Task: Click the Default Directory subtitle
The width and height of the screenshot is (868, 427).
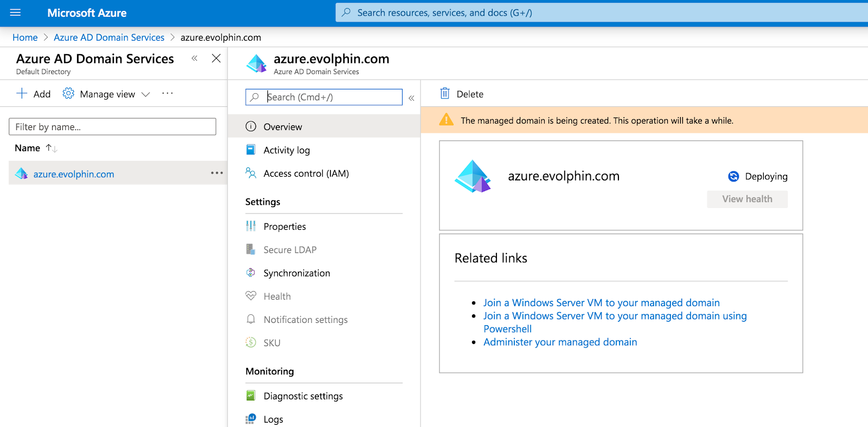Action: (x=43, y=72)
